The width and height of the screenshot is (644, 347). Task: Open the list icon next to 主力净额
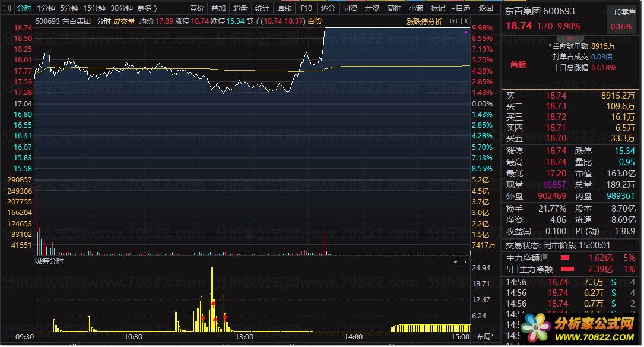(x=545, y=258)
